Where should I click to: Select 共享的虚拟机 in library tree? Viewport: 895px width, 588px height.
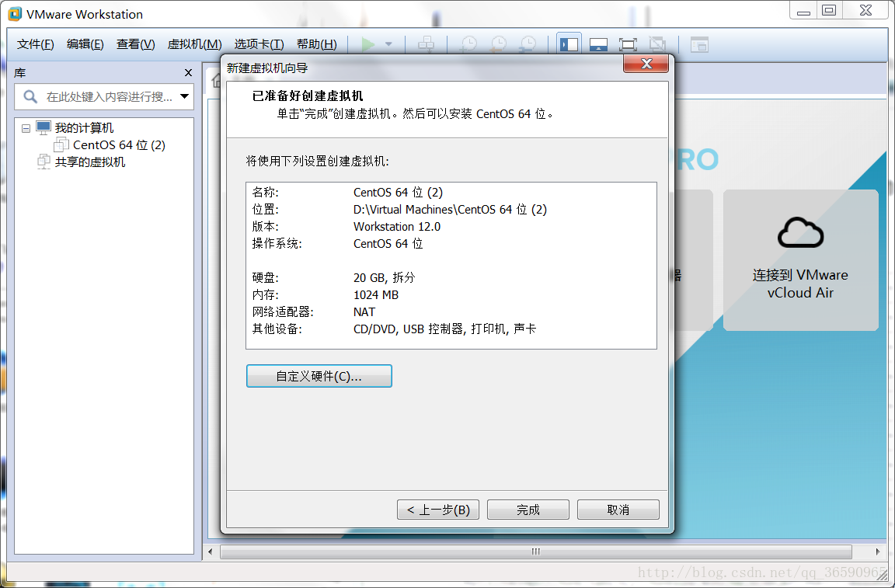coord(90,162)
